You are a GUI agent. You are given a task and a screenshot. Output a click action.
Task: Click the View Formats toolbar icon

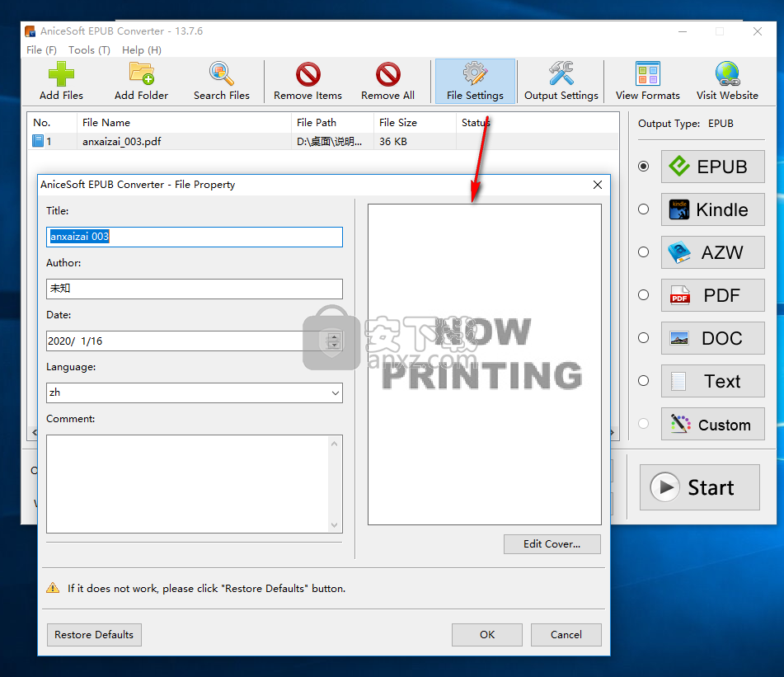pyautogui.click(x=647, y=73)
